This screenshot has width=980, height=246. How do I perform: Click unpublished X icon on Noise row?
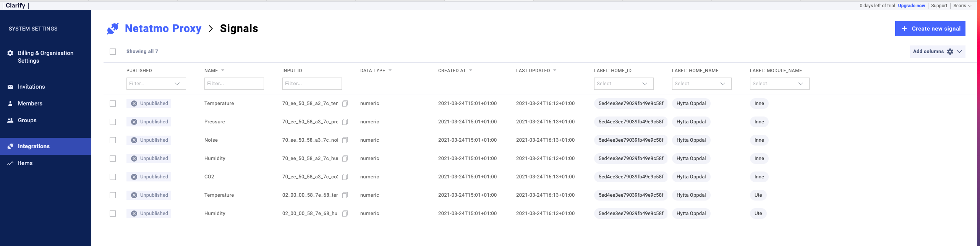[134, 140]
